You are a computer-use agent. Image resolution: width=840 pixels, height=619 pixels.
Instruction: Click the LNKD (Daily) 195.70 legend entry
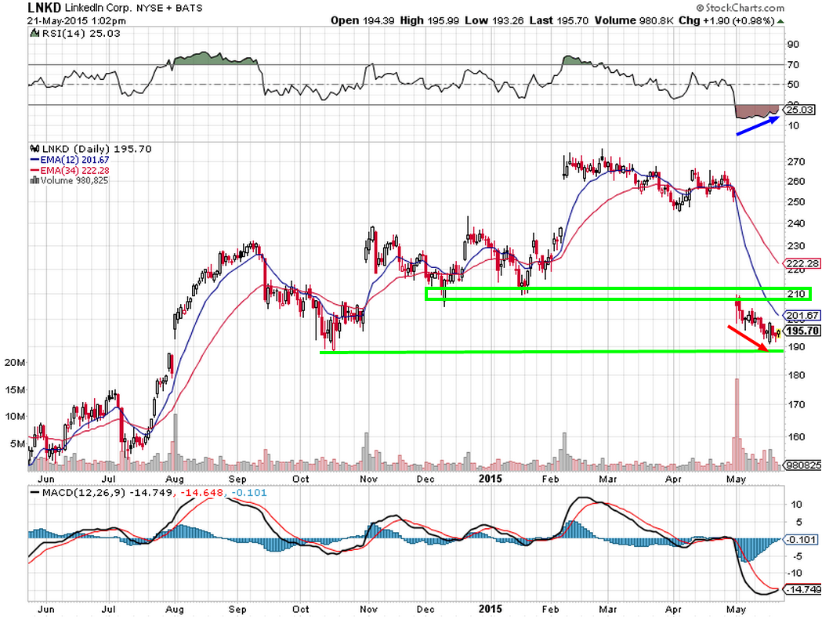[x=96, y=149]
